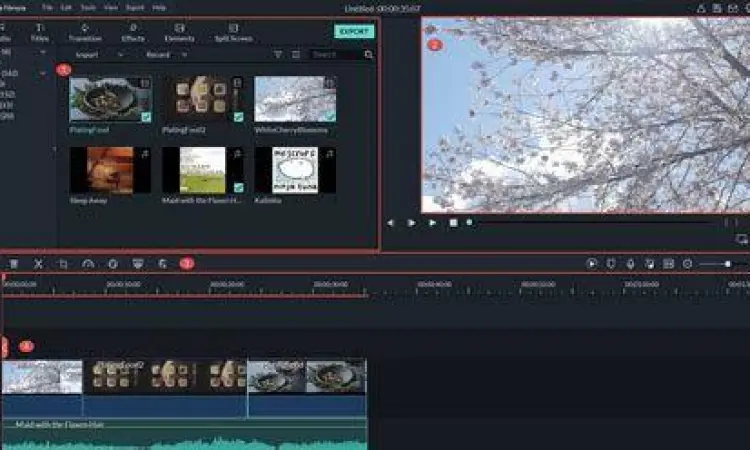Open the Help menu

pyautogui.click(x=159, y=8)
